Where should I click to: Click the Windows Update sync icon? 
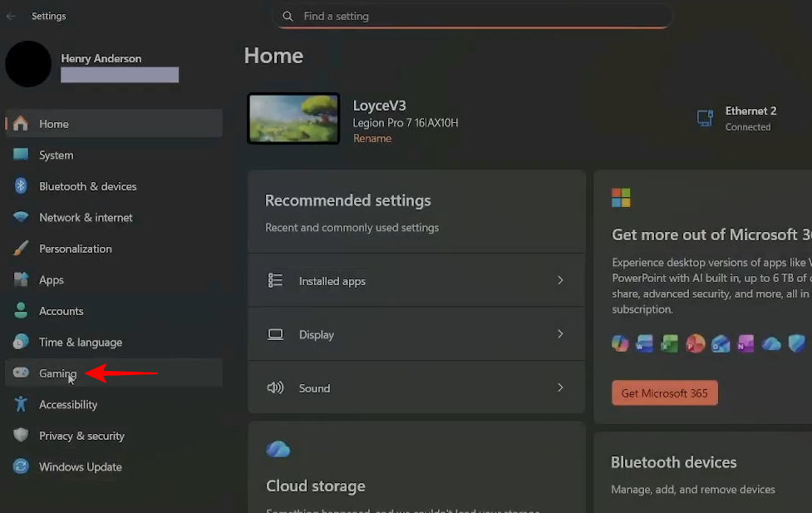21,467
